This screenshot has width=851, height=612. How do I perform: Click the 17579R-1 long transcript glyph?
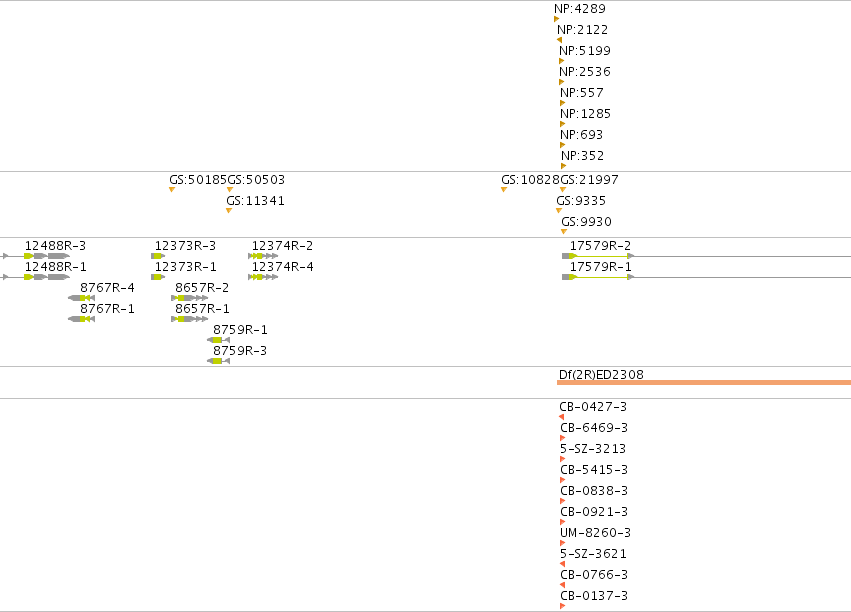pos(706,277)
